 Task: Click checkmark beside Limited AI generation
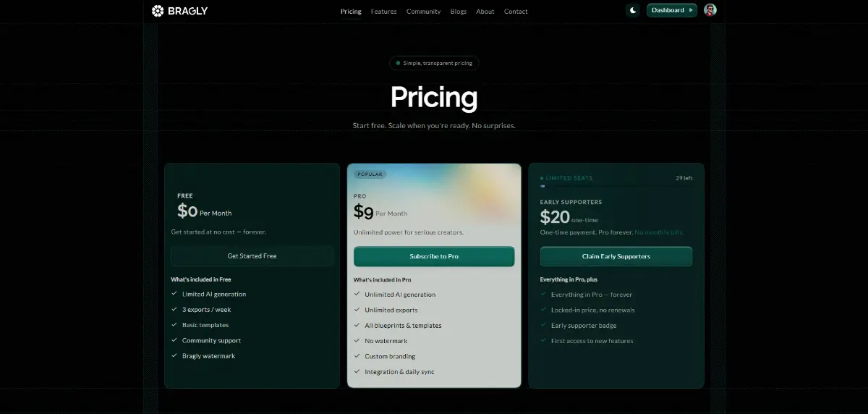(x=174, y=294)
